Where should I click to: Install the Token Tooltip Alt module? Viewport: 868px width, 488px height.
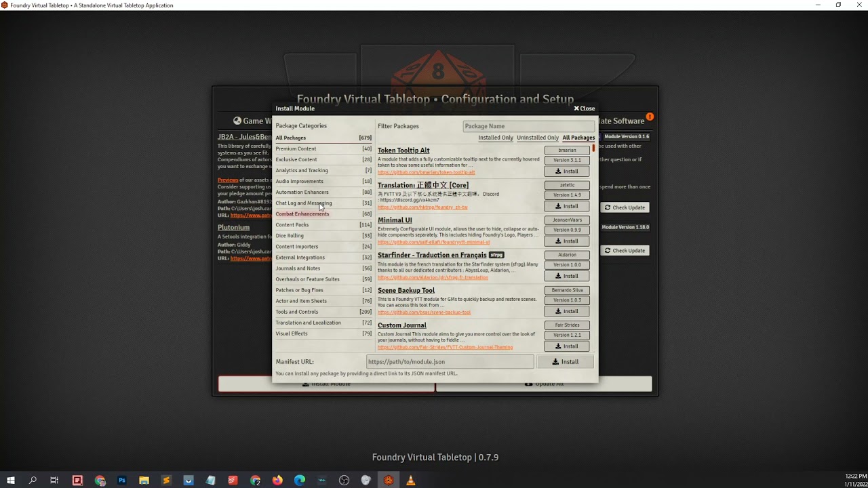[x=567, y=171]
